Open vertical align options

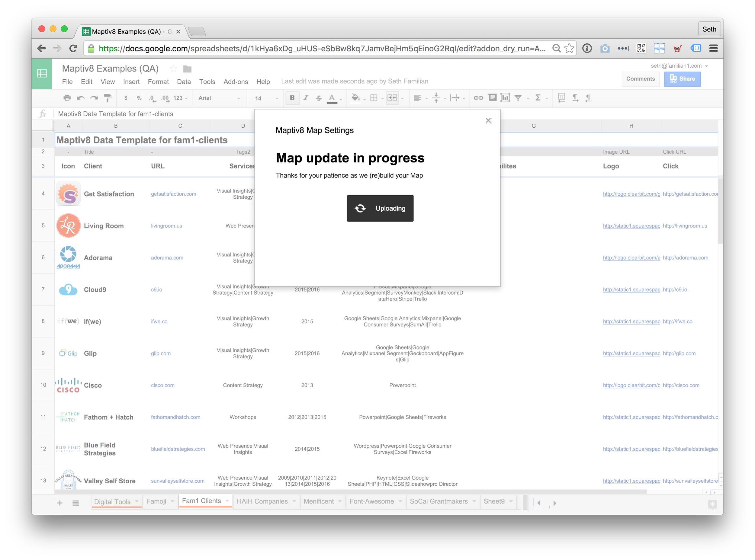pyautogui.click(x=436, y=98)
